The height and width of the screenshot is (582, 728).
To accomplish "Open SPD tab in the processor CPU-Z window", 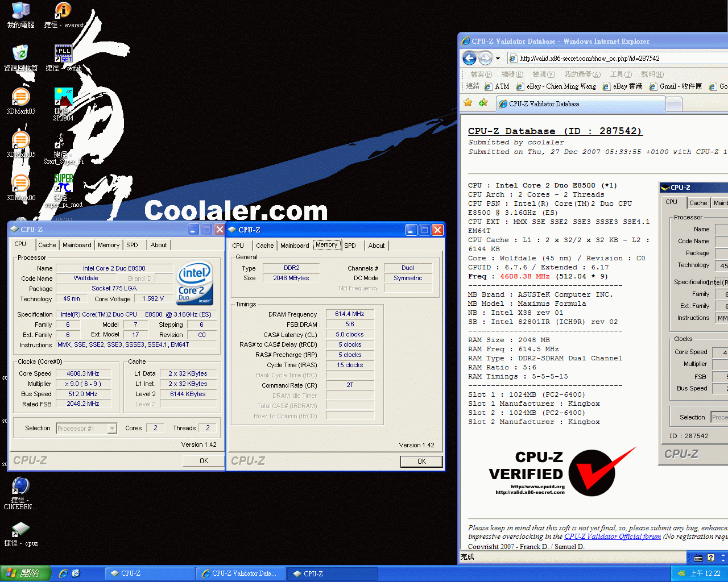I will pos(132,245).
